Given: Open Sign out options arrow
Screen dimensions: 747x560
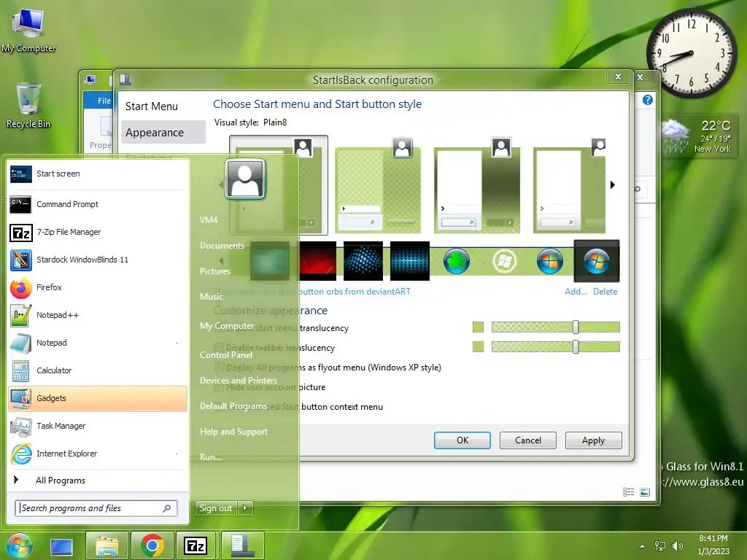Looking at the screenshot, I should pyautogui.click(x=245, y=508).
